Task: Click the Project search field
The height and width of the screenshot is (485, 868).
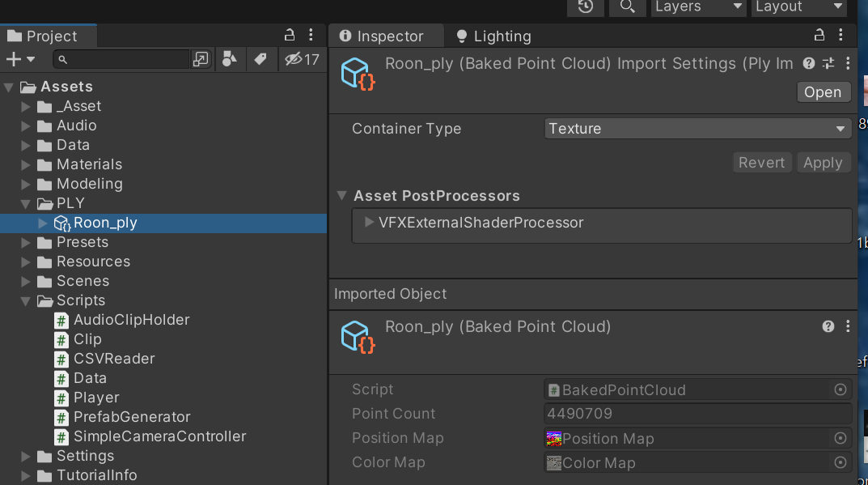Action: click(122, 59)
